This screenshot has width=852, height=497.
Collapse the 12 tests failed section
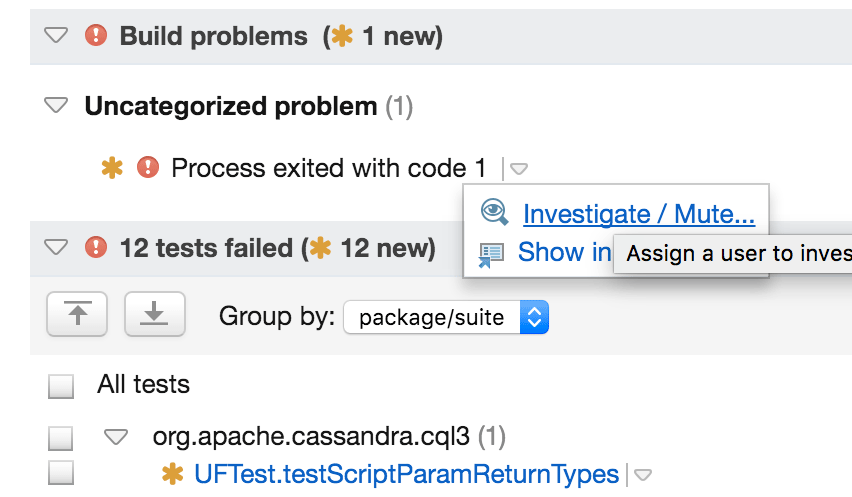(57, 247)
